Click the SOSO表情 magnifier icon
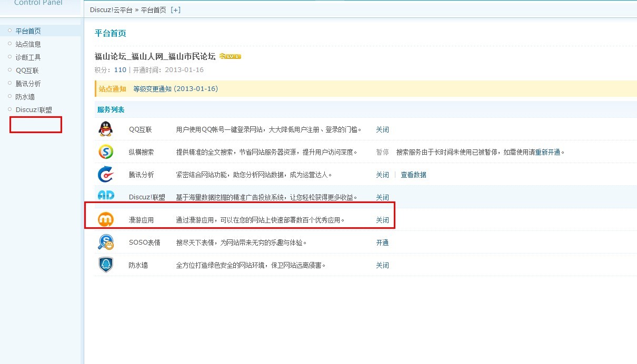Screen dimensions: 637x364 (x=106, y=242)
